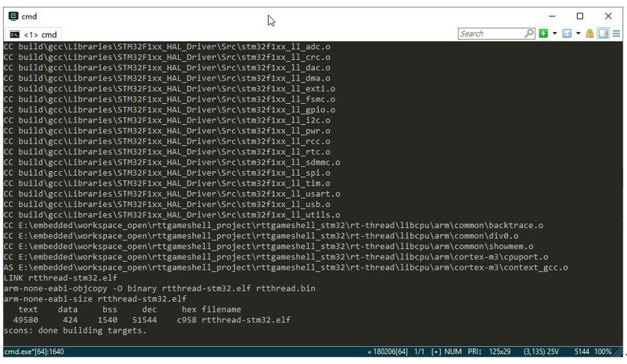The image size is (627, 364).
Task: Click the 'cmd' window title text
Action: pos(28,16)
